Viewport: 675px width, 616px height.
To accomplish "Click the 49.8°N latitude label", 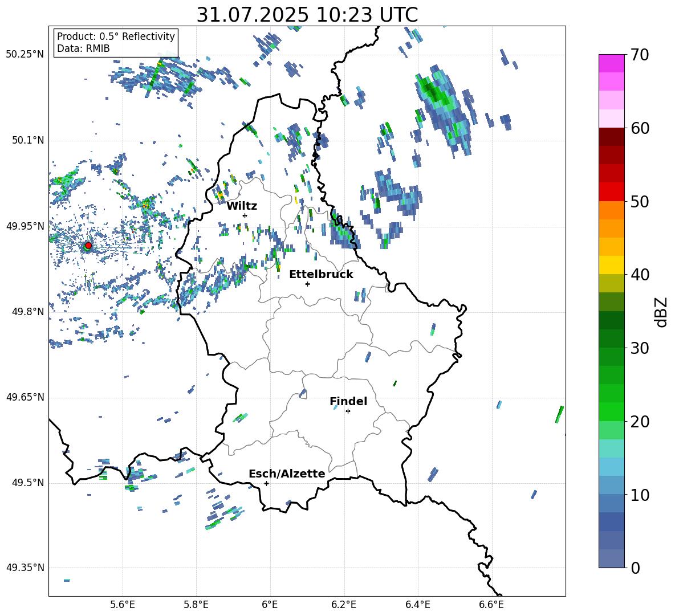I will (x=27, y=312).
